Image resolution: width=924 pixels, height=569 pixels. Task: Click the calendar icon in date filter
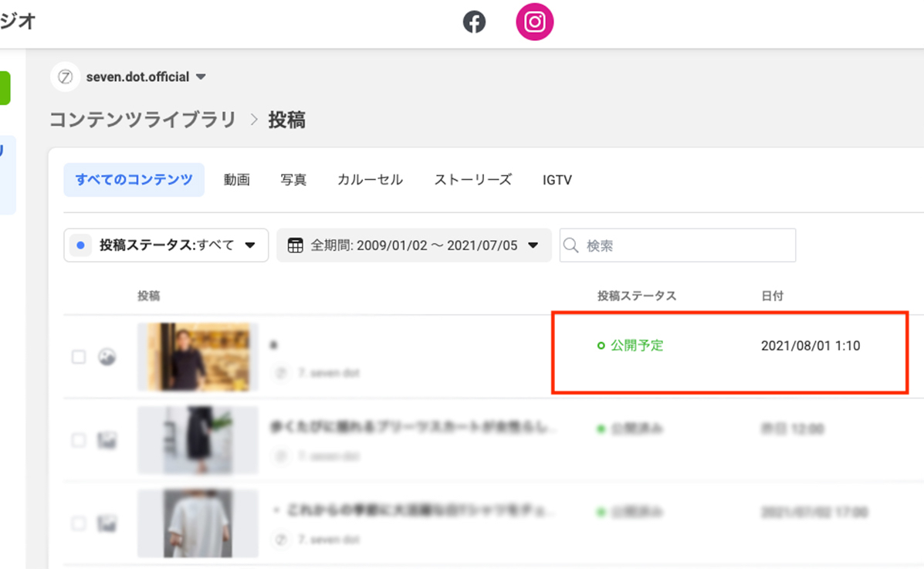coord(295,246)
